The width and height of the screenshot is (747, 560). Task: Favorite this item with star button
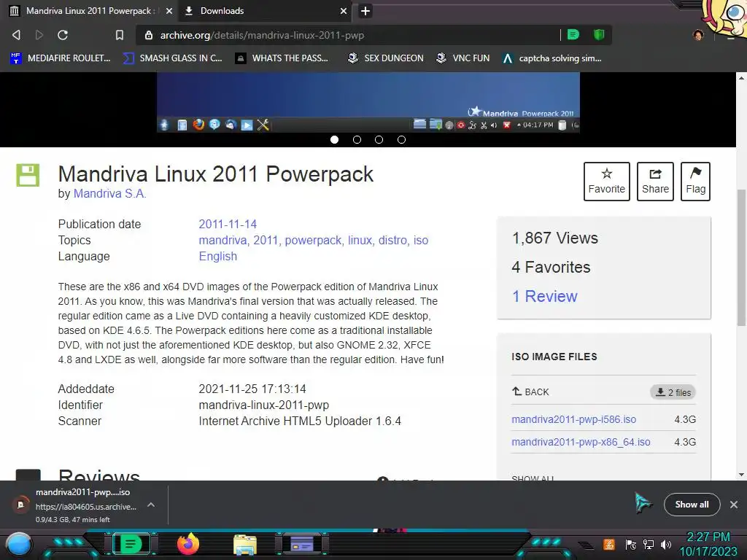point(606,182)
